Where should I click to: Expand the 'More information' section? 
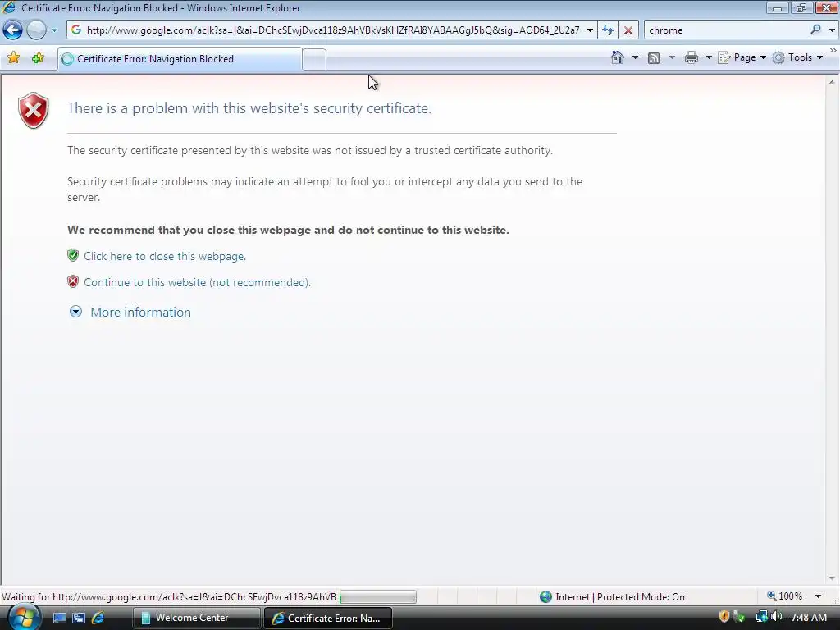130,312
